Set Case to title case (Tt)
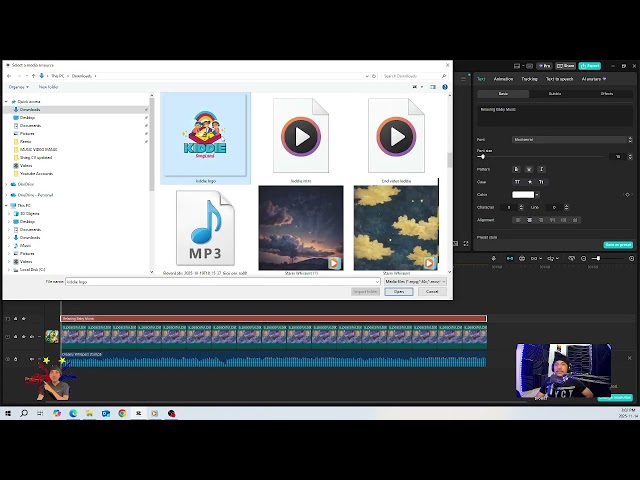640x480 pixels. pos(541,182)
